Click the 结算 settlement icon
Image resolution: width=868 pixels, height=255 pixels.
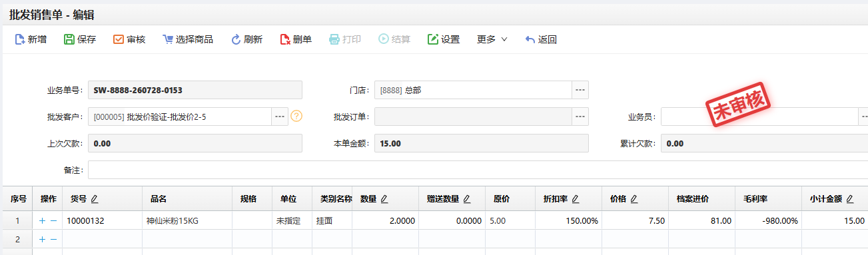tap(384, 39)
